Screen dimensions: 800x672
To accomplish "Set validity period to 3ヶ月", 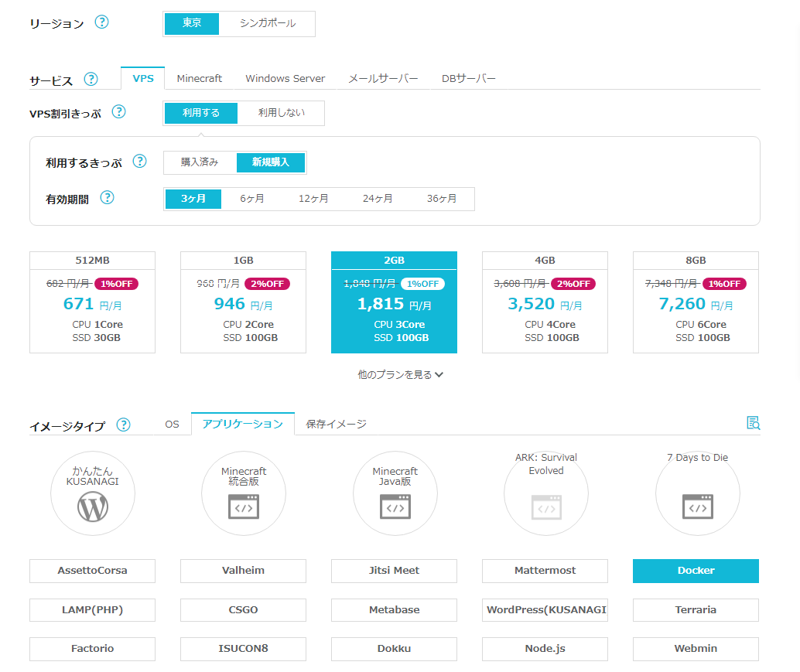I will click(x=193, y=199).
